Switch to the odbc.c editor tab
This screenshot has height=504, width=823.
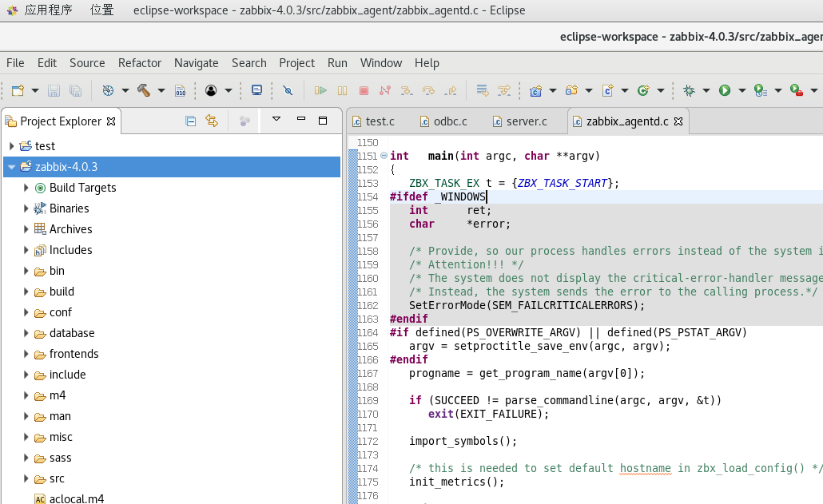click(443, 121)
